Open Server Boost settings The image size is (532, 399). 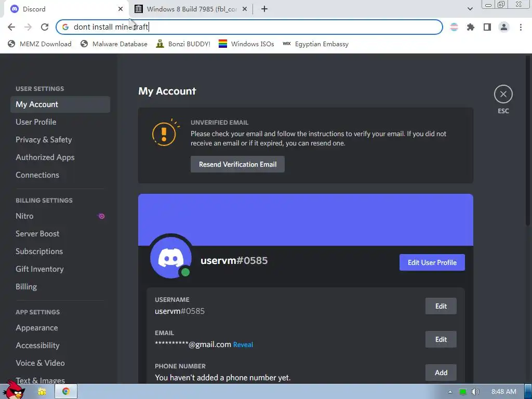pos(60,234)
